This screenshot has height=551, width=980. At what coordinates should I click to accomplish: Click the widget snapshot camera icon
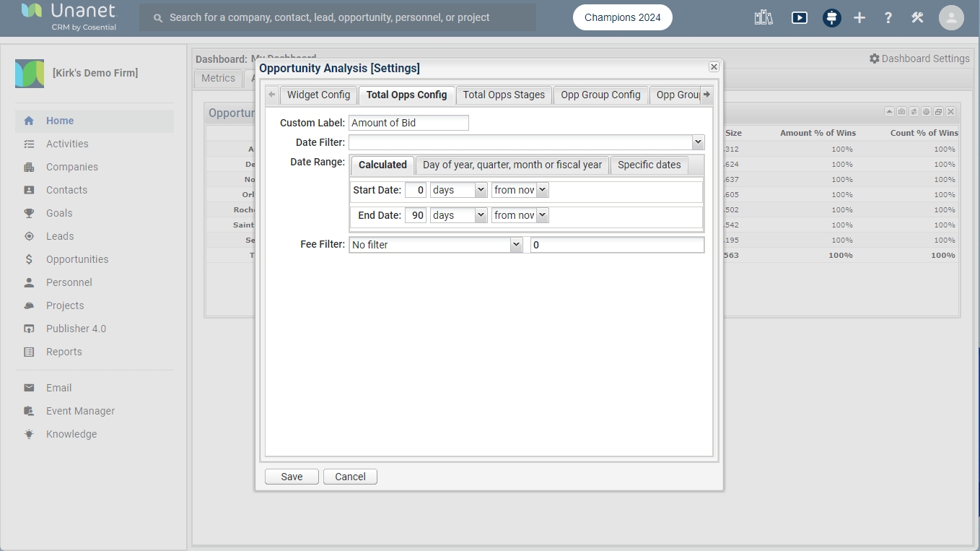[901, 112]
